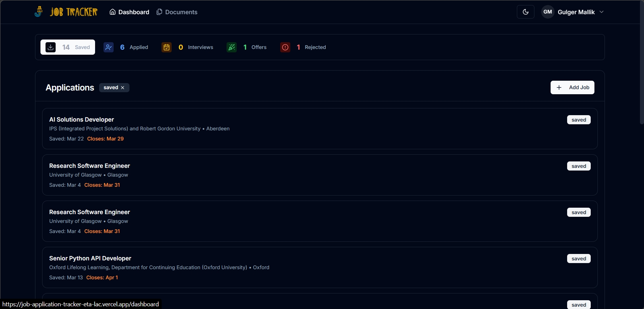Image resolution: width=644 pixels, height=309 pixels.
Task: Click the Offers party-popper icon
Action: pos(232,47)
